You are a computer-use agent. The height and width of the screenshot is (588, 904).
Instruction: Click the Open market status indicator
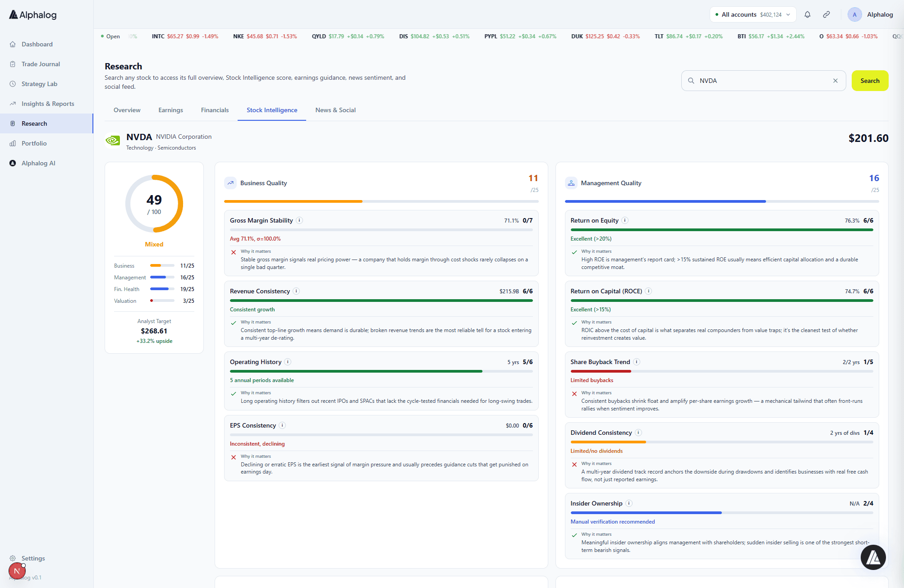(x=110, y=36)
